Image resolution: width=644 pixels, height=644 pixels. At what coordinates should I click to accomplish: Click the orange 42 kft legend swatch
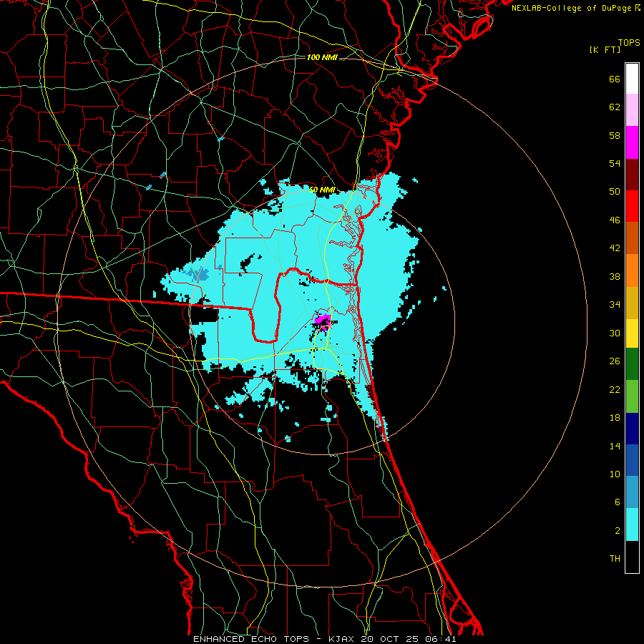pyautogui.click(x=632, y=270)
